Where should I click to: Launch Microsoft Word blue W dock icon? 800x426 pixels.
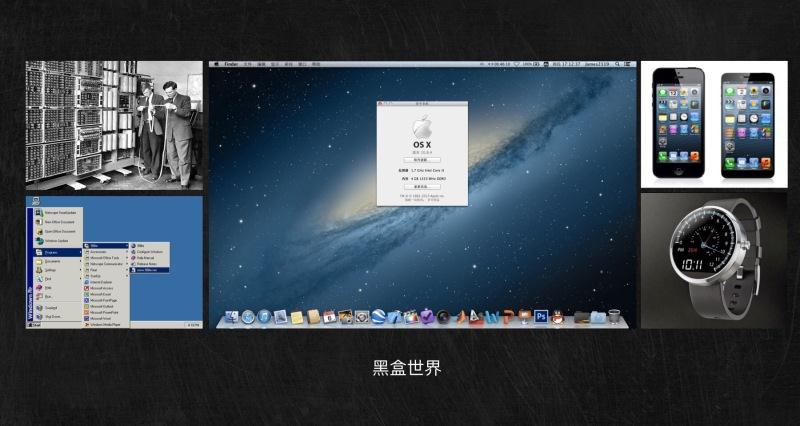(493, 317)
